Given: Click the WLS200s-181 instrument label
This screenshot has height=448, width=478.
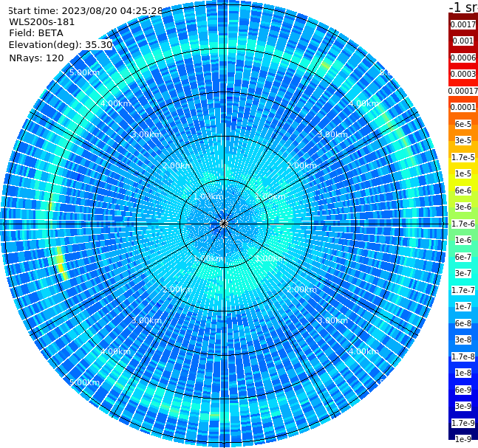Looking at the screenshot, I should (x=42, y=22).
